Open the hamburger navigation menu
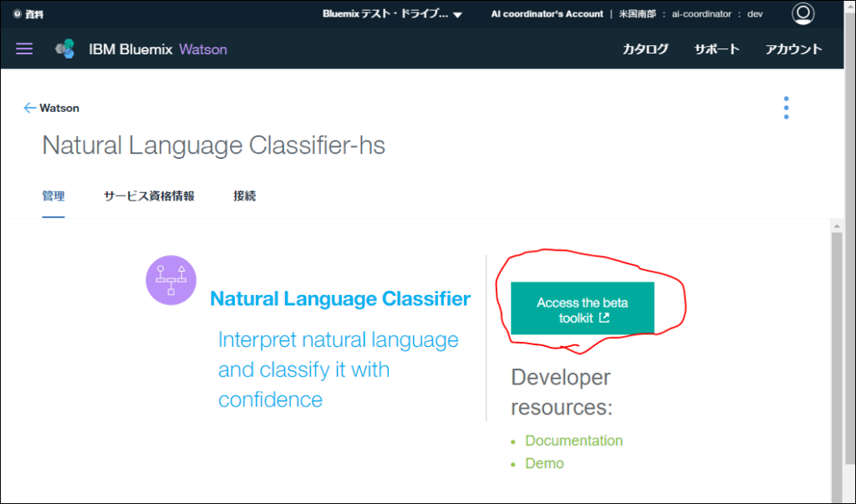Screen dimensions: 856x504 (x=24, y=49)
